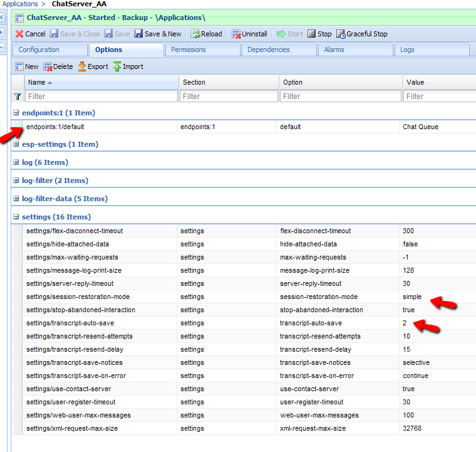This screenshot has width=476, height=452.
Task: Expand the esp-settings group
Action: point(16,144)
